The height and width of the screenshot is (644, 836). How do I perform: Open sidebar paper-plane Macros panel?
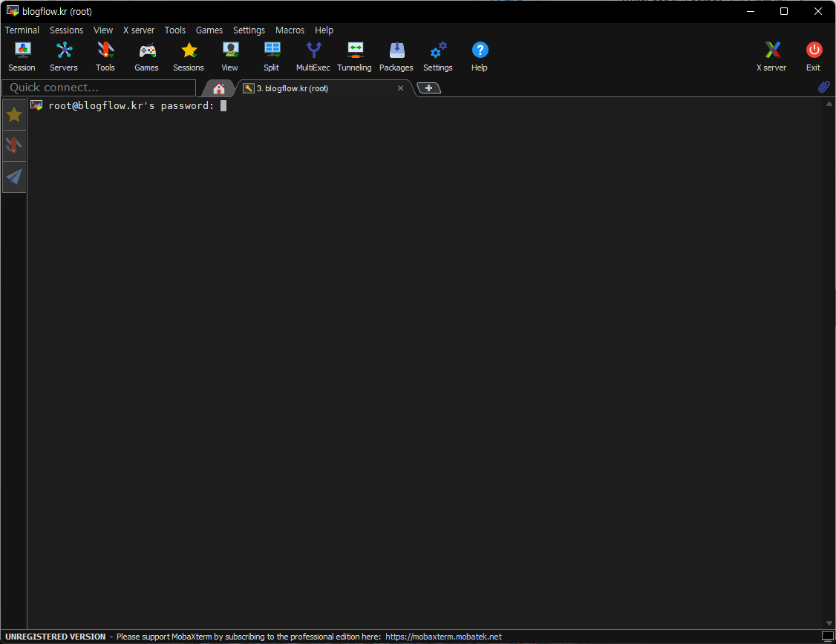pos(14,177)
